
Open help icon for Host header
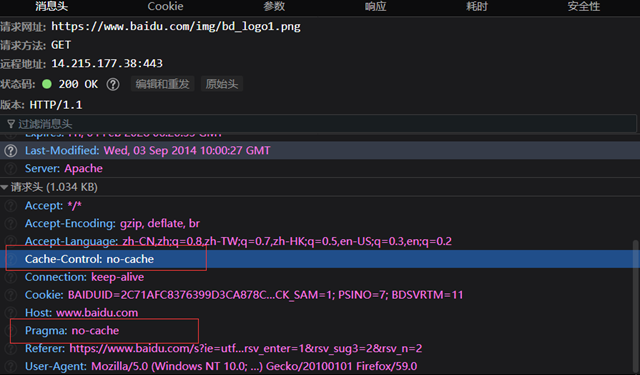pos(11,313)
